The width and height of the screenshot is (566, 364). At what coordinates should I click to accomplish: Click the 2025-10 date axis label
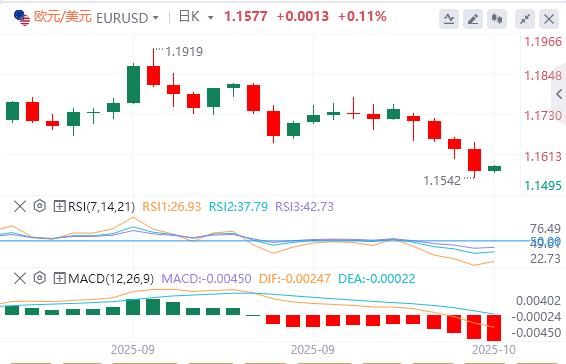[x=493, y=350]
